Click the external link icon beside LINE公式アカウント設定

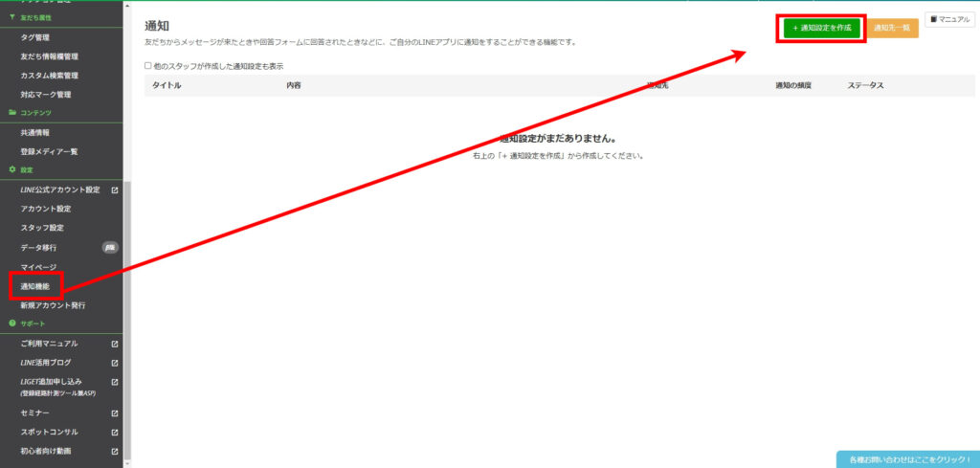coord(115,189)
